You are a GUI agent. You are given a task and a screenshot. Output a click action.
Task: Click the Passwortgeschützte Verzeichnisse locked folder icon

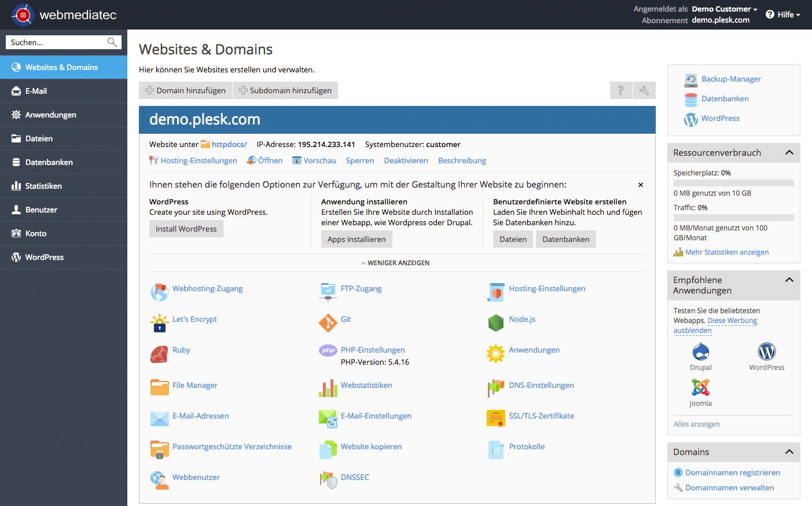click(x=159, y=450)
